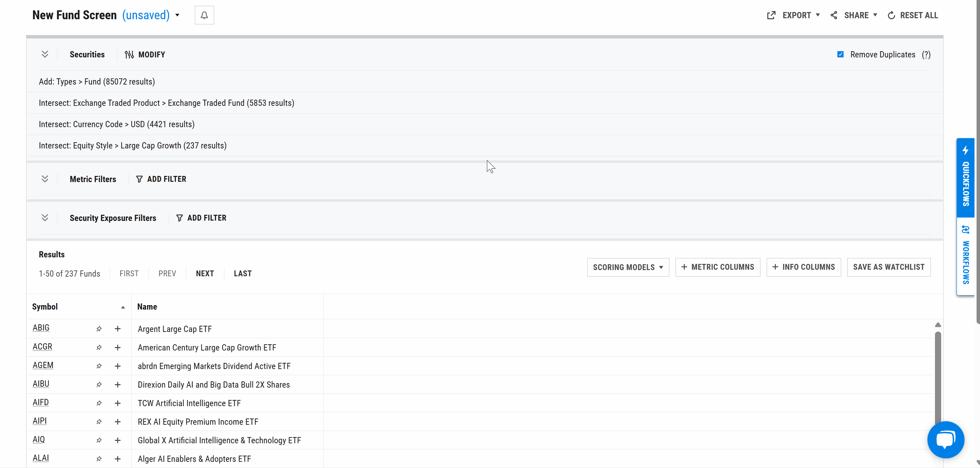Jump to the Last results page
The image size is (980, 468).
[243, 274]
